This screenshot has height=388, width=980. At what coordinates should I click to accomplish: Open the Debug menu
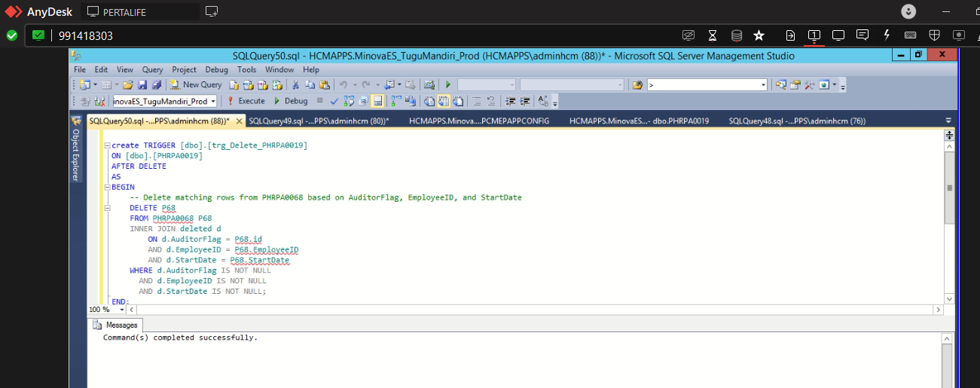click(x=217, y=69)
